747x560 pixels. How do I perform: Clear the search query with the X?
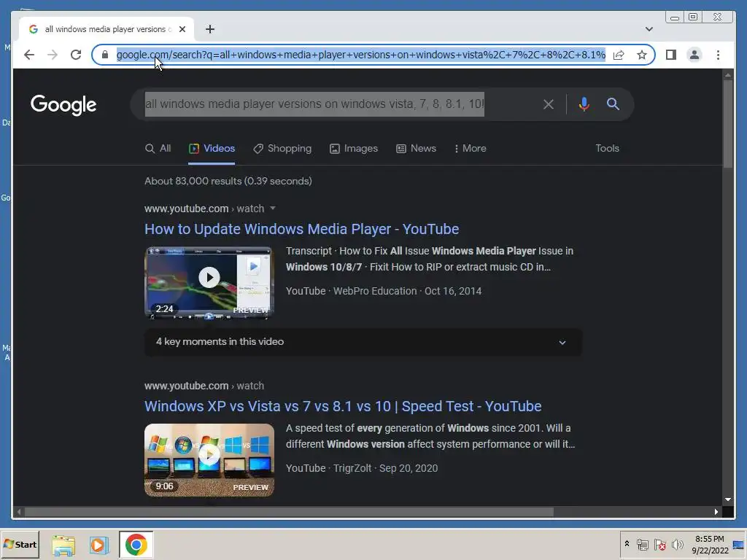point(549,104)
